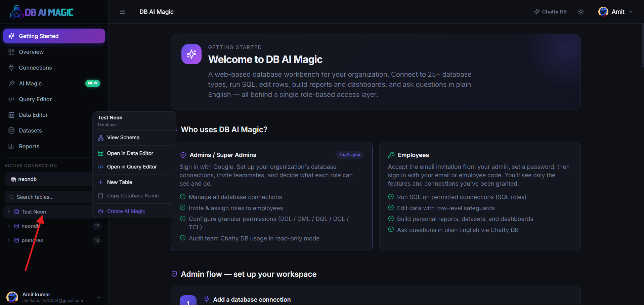
Task: Click the AI Magic wand icon
Action: click(x=11, y=83)
